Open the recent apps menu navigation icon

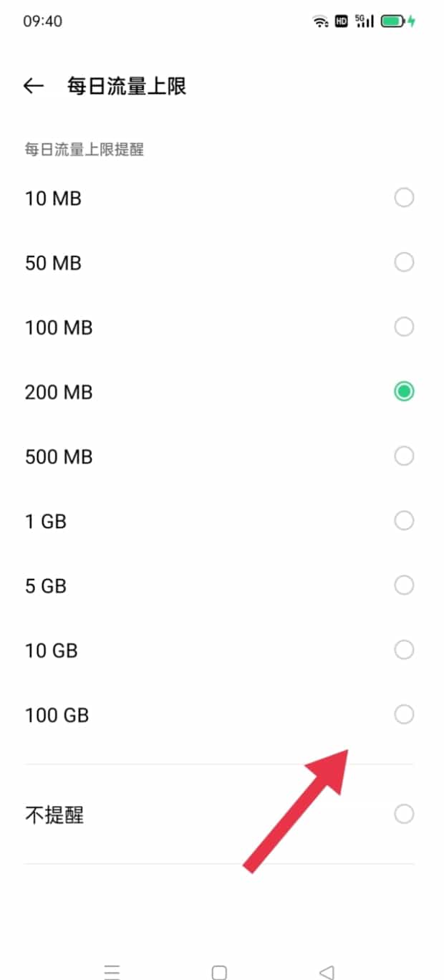point(112,972)
